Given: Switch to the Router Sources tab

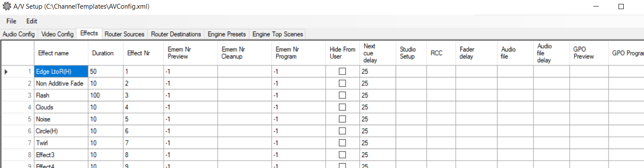Looking at the screenshot, I should pos(124,34).
